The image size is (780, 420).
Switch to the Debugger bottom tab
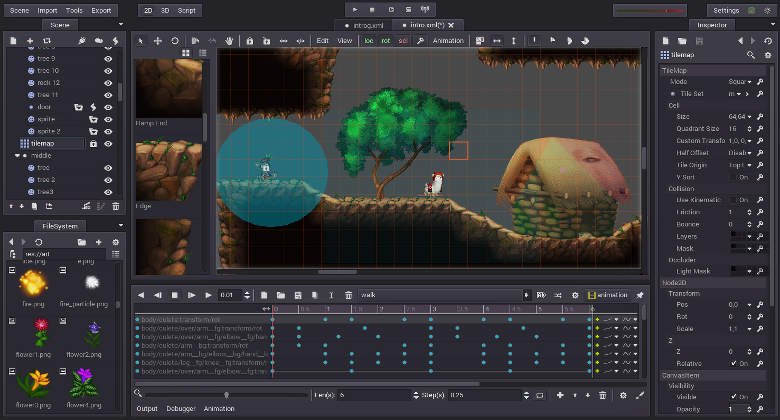180,409
